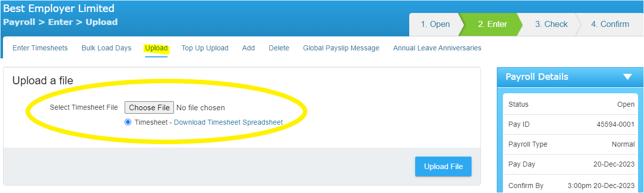The width and height of the screenshot is (644, 193).
Task: Select the Upload tab
Action: (157, 48)
